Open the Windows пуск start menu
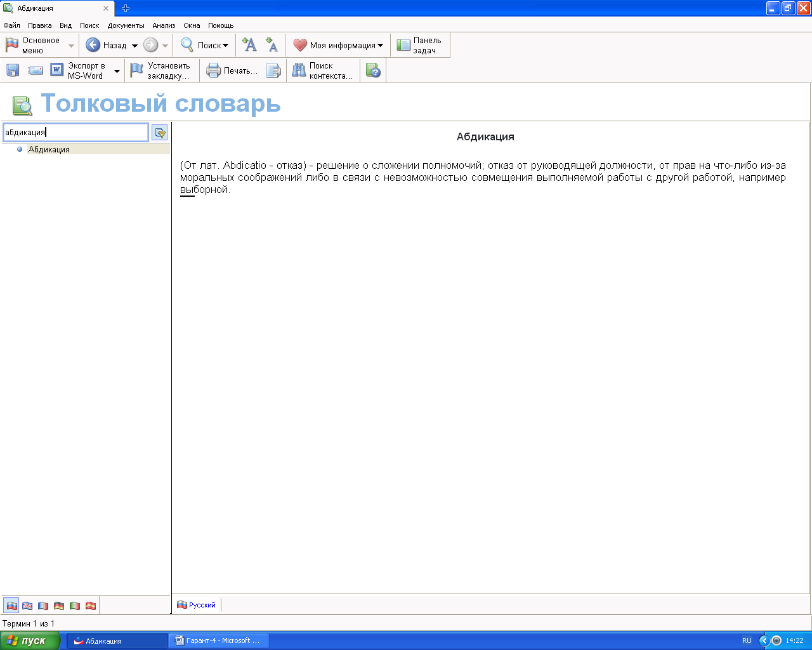Viewport: 812px width, 650px height. tap(30, 640)
